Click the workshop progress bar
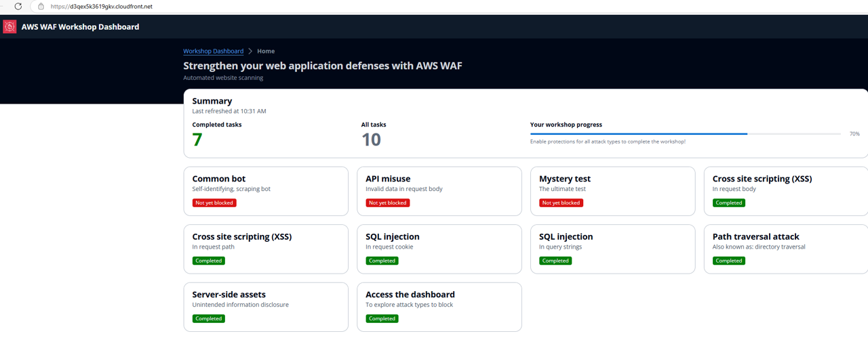Image resolution: width=868 pixels, height=344 pixels. point(685,134)
